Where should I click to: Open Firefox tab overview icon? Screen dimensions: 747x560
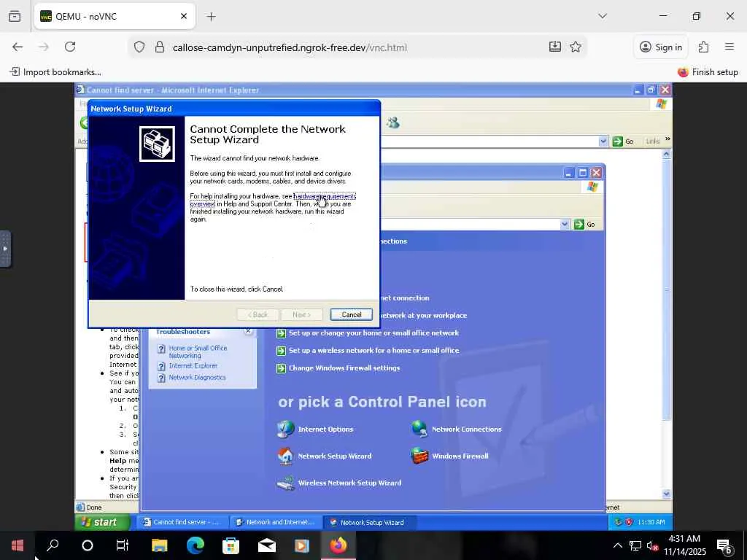(x=15, y=16)
